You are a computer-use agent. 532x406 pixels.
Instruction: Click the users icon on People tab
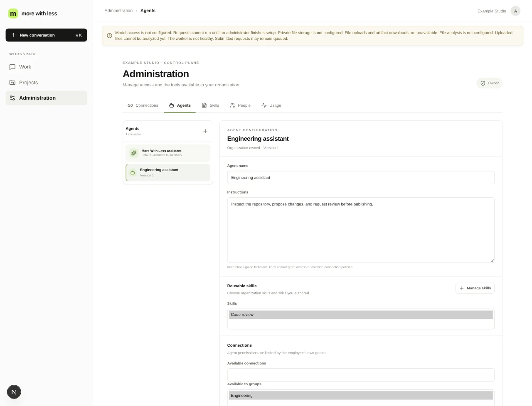coord(233,105)
